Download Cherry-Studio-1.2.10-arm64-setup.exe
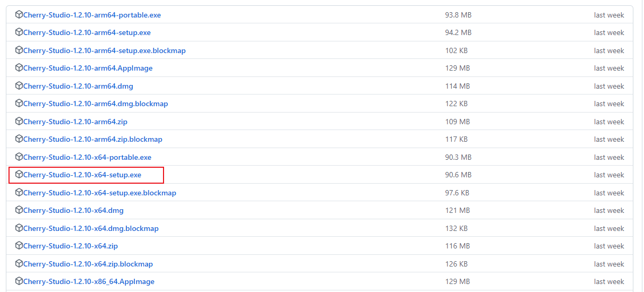This screenshot has height=292, width=644. [87, 32]
